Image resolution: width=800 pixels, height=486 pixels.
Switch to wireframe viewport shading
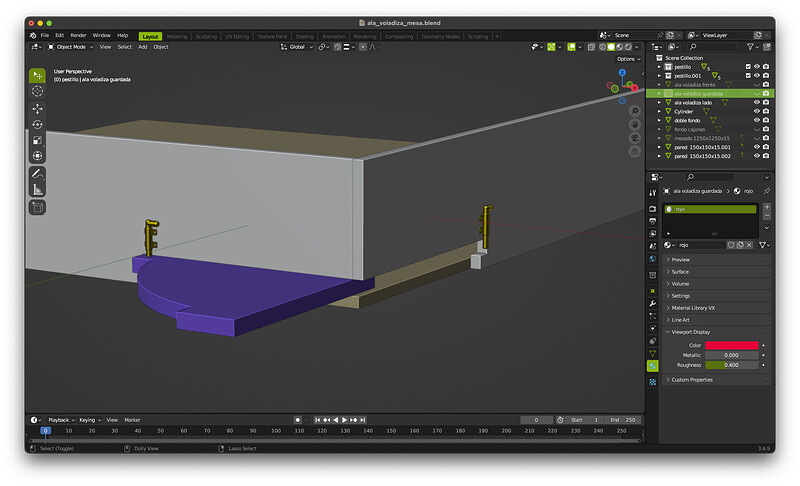tap(603, 47)
